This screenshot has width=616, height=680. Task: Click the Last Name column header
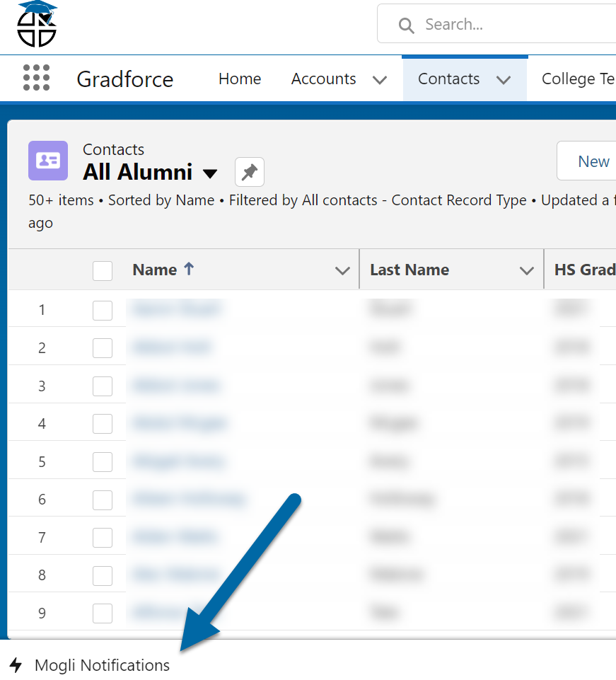pyautogui.click(x=409, y=270)
